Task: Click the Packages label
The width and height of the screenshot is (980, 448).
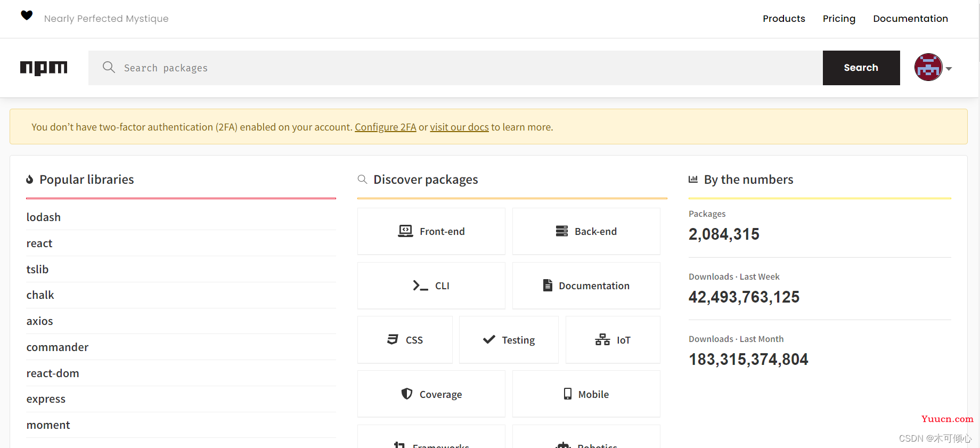Action: coord(707,214)
